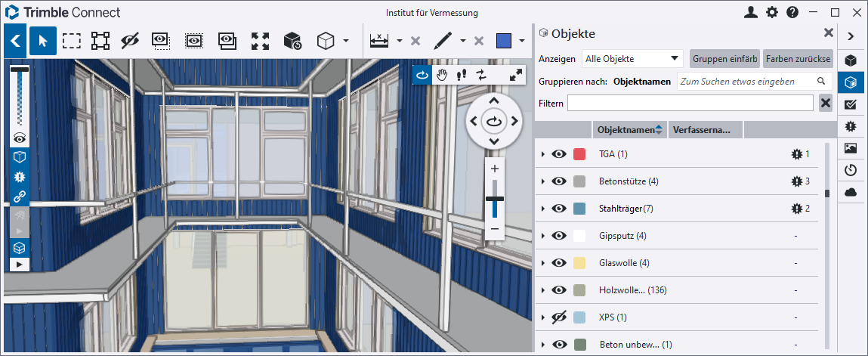Viewport: 868px width, 356px height.
Task: Click the 'Gruppen einfärb' button
Action: tap(724, 59)
